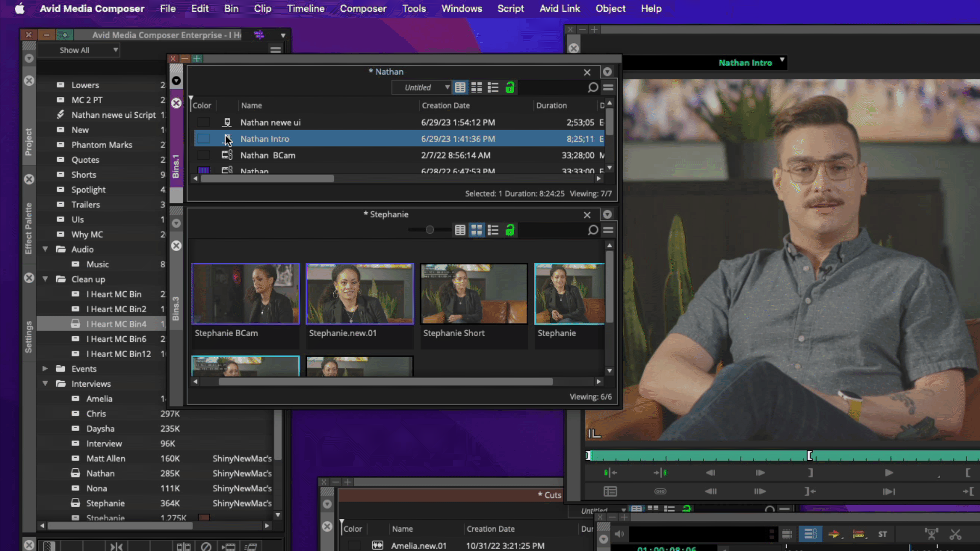Toggle the green lock in Stephanie bin
Screen dimensions: 980x551
[x=509, y=230]
